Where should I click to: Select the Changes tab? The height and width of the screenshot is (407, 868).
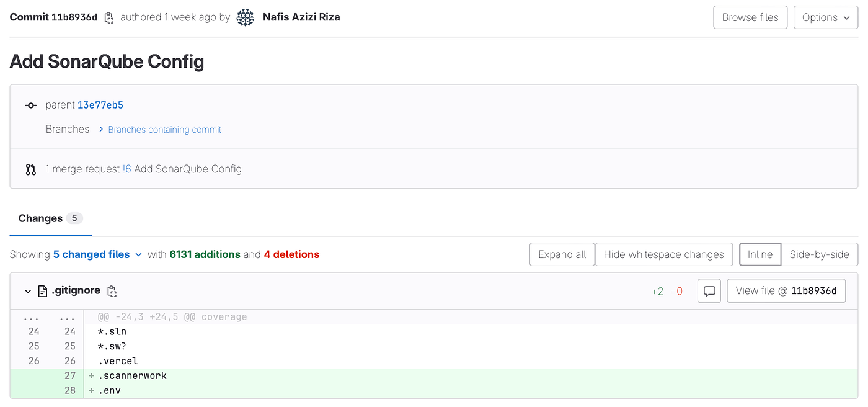[51, 218]
